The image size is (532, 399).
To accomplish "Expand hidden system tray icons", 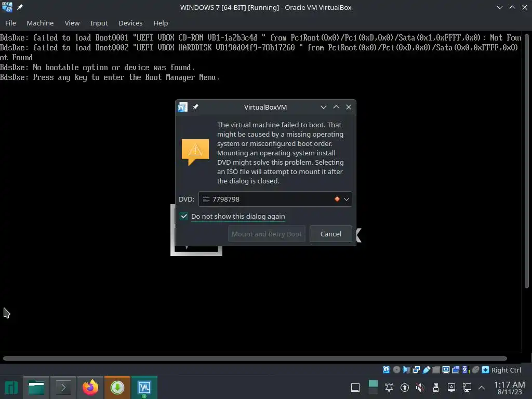I will click(x=482, y=388).
